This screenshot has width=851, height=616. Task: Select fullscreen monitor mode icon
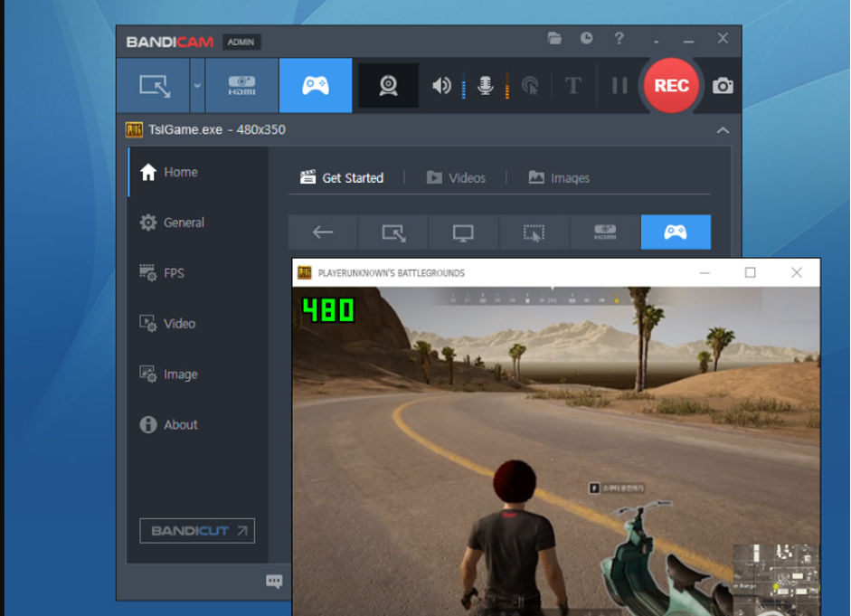[x=464, y=232]
